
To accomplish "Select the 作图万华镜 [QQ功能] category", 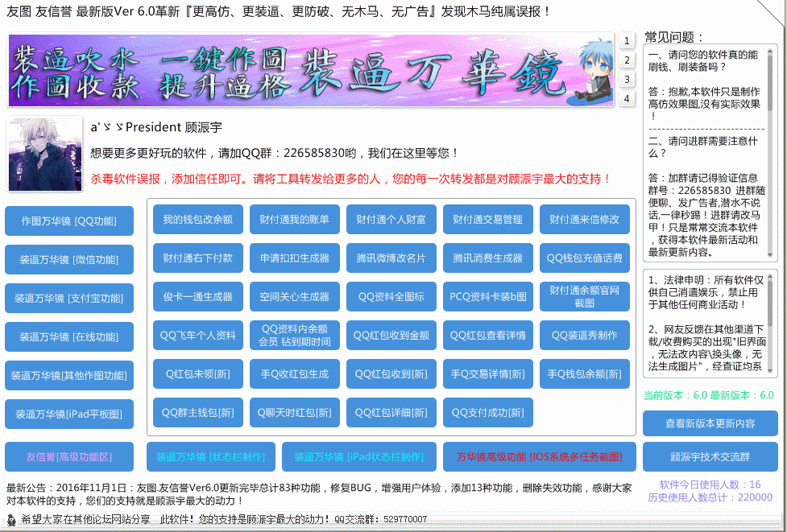I will [69, 221].
